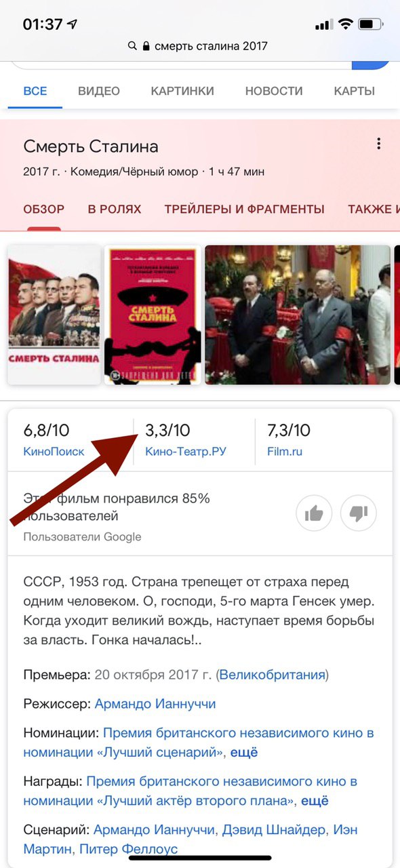
Task: Tap the thumbs up like icon
Action: (314, 513)
